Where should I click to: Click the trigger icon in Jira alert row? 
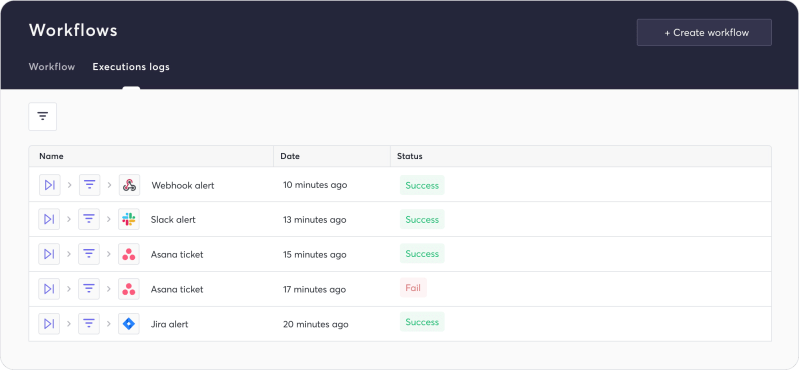tap(49, 324)
